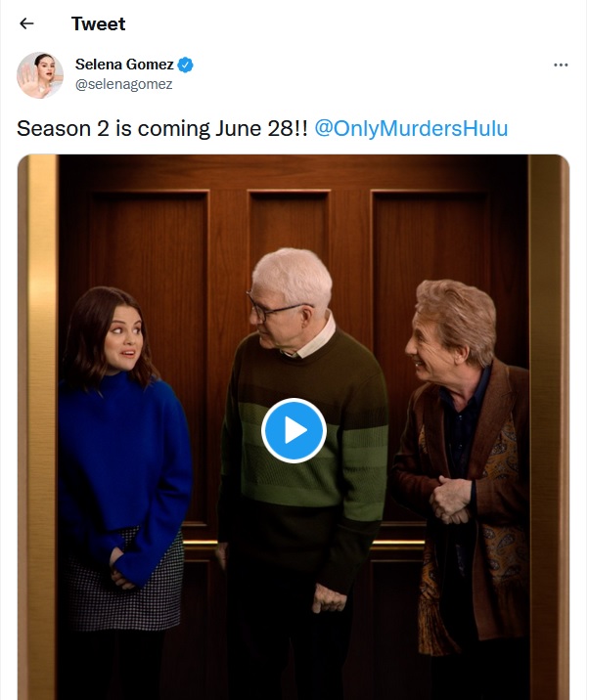Follow the @OnlyMurdersHulu mention link
The width and height of the screenshot is (589, 700).
[411, 129]
